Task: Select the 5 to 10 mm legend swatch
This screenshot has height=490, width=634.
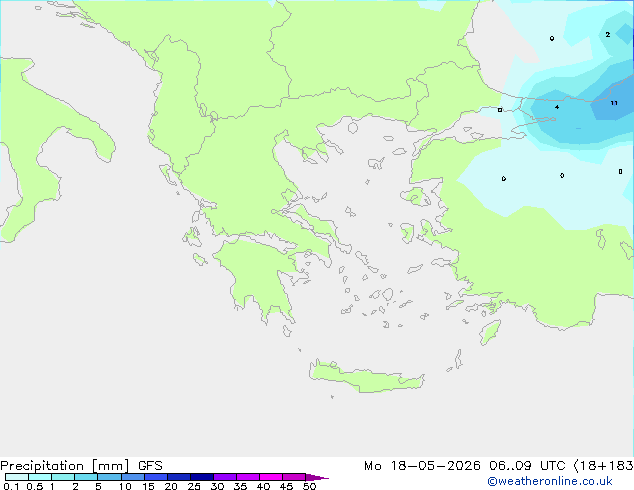Action: coord(109,477)
